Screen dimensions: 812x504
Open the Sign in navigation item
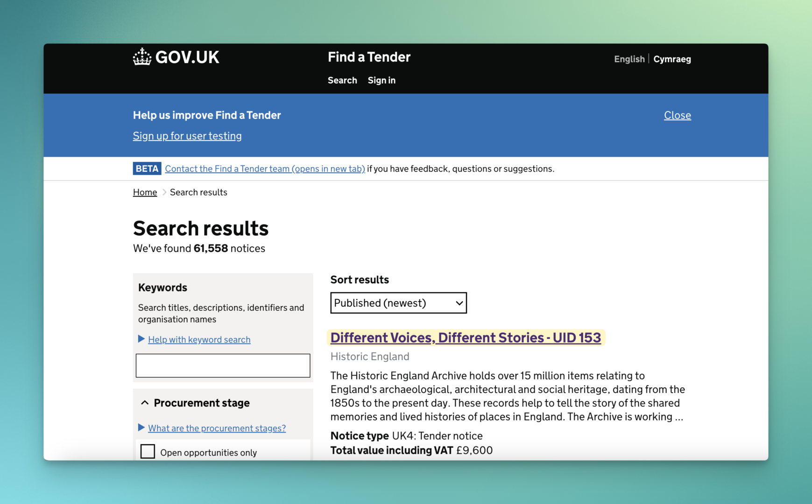coord(381,80)
